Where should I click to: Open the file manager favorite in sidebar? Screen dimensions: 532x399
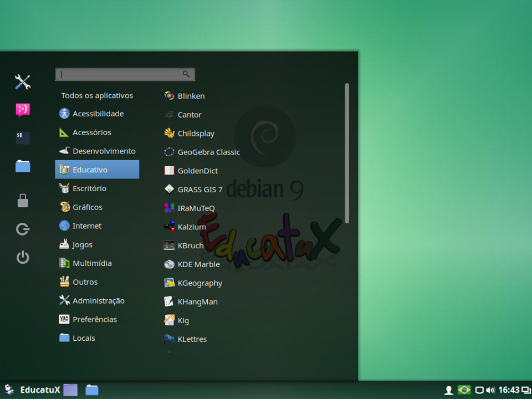click(23, 166)
